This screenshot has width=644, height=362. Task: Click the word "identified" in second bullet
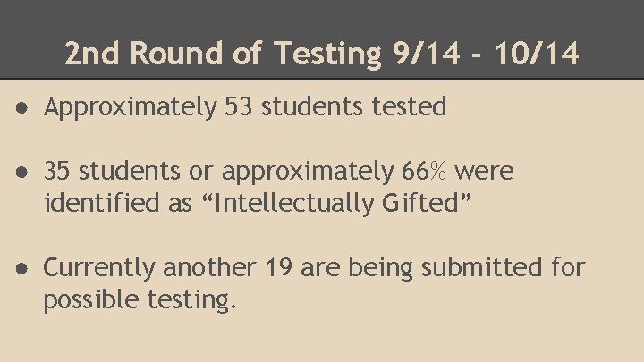click(101, 203)
